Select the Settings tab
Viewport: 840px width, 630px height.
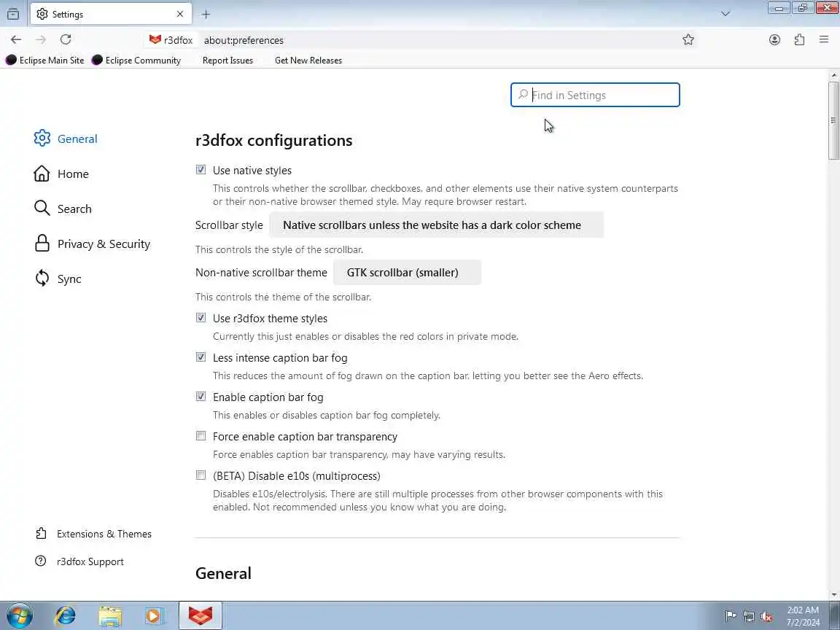pyautogui.click(x=111, y=14)
